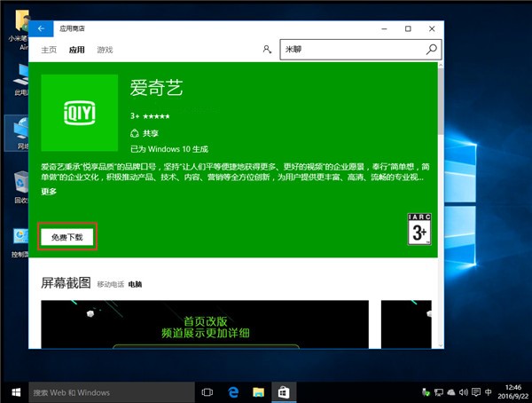
Task: Open the 小米 Air user folder desktop icon
Action: (20, 30)
